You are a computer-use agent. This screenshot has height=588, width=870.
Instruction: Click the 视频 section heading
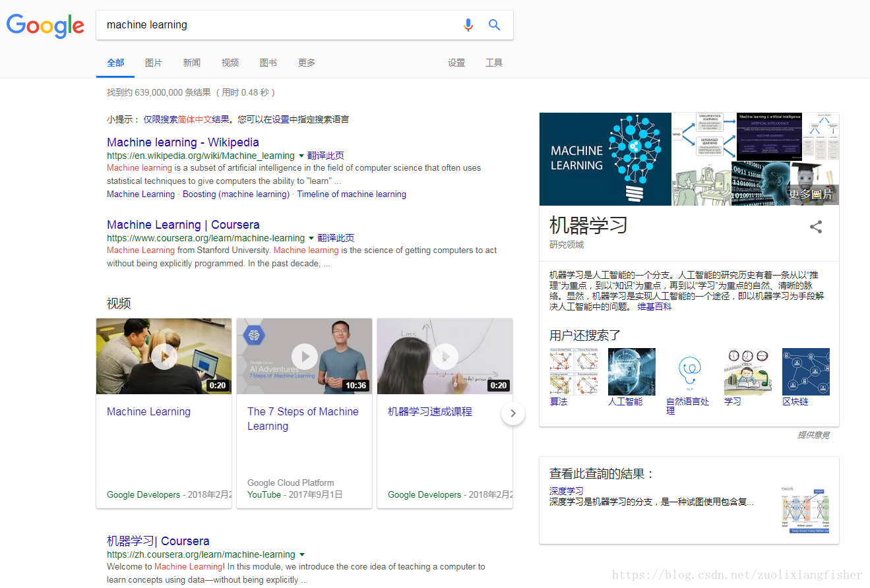click(x=119, y=303)
